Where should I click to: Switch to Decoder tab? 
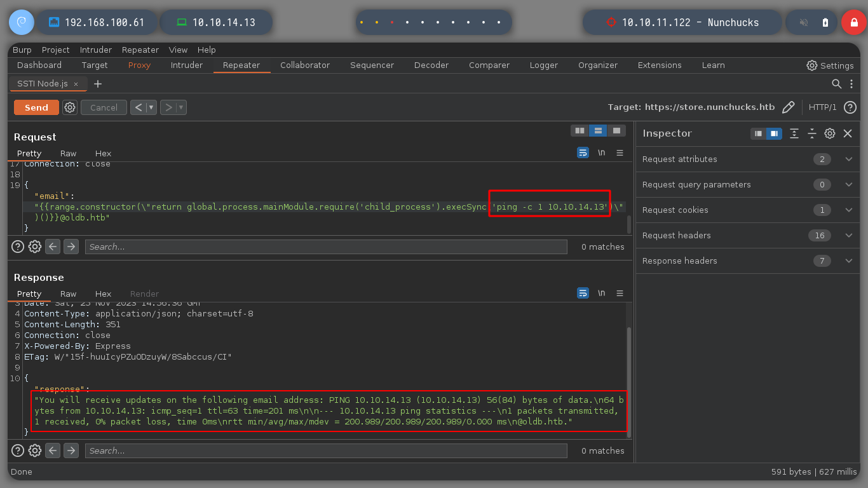click(431, 65)
